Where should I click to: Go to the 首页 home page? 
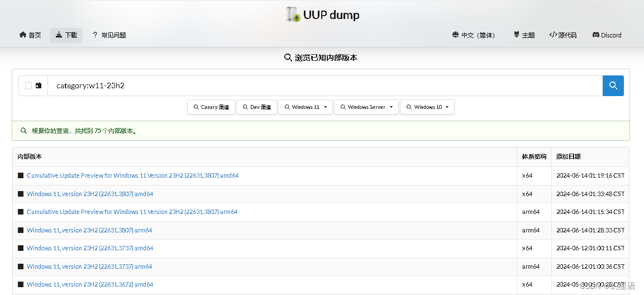[x=30, y=35]
